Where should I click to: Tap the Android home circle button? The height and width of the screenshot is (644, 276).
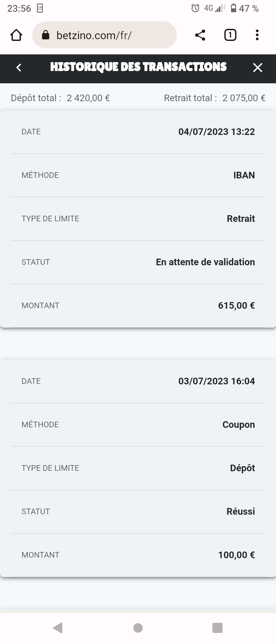tap(138, 628)
